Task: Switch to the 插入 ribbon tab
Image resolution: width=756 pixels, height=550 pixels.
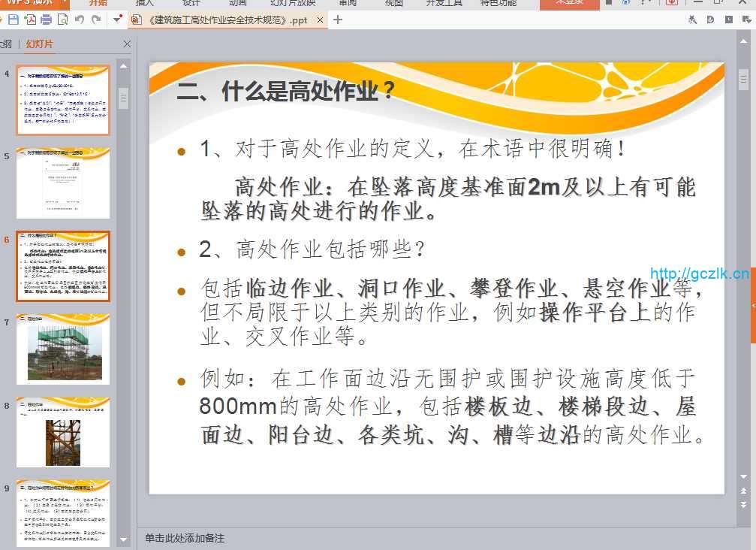Action: [144, 3]
